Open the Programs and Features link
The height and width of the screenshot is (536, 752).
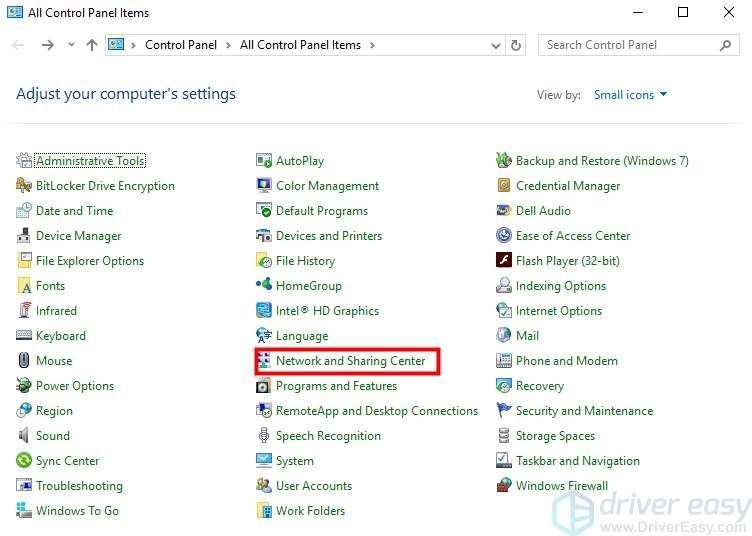(x=336, y=386)
